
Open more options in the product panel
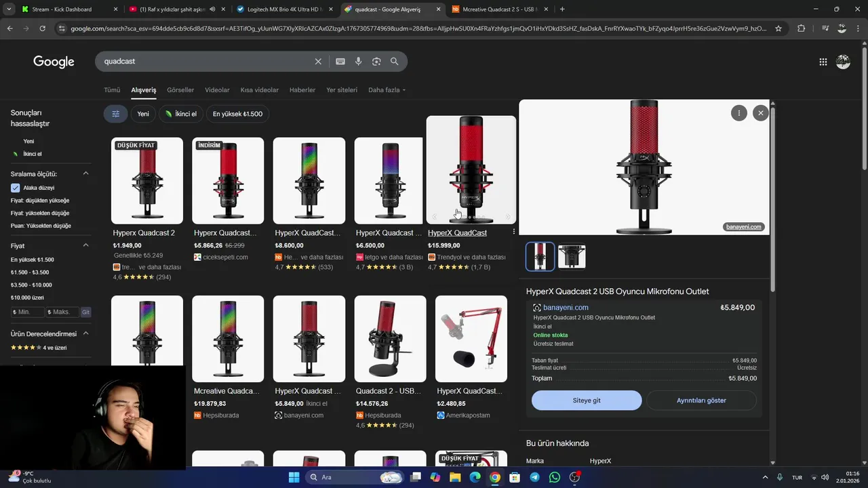(x=739, y=113)
